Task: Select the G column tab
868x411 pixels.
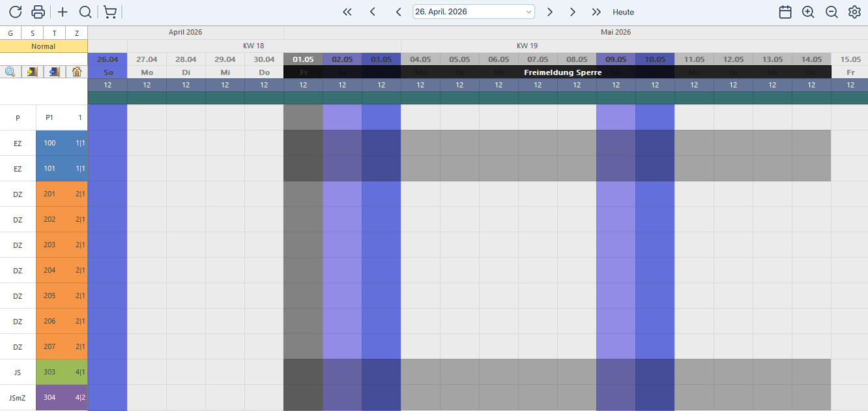Action: 10,33
